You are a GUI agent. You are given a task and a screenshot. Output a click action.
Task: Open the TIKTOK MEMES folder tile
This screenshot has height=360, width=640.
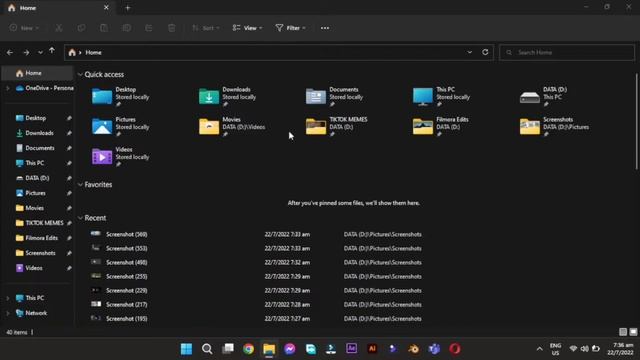[x=337, y=127]
